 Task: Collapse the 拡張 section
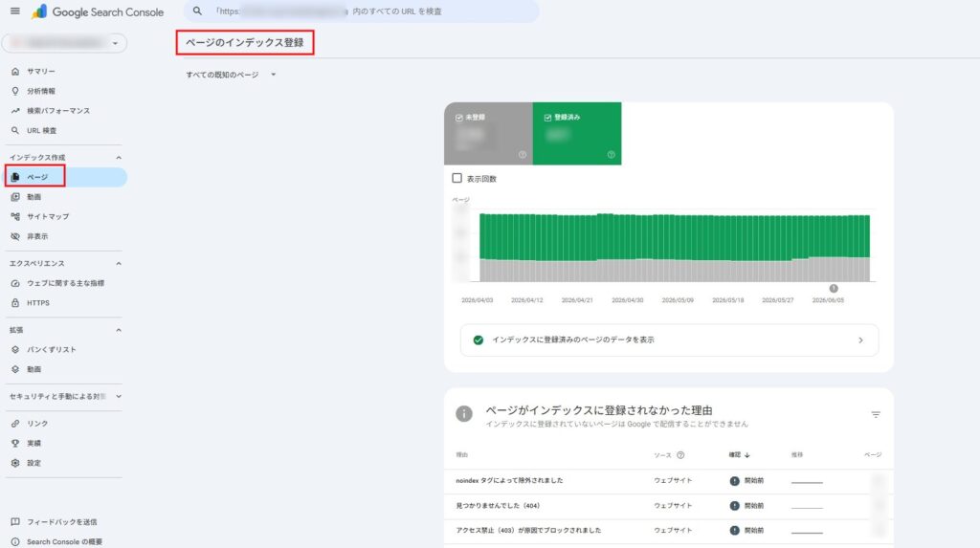click(118, 330)
